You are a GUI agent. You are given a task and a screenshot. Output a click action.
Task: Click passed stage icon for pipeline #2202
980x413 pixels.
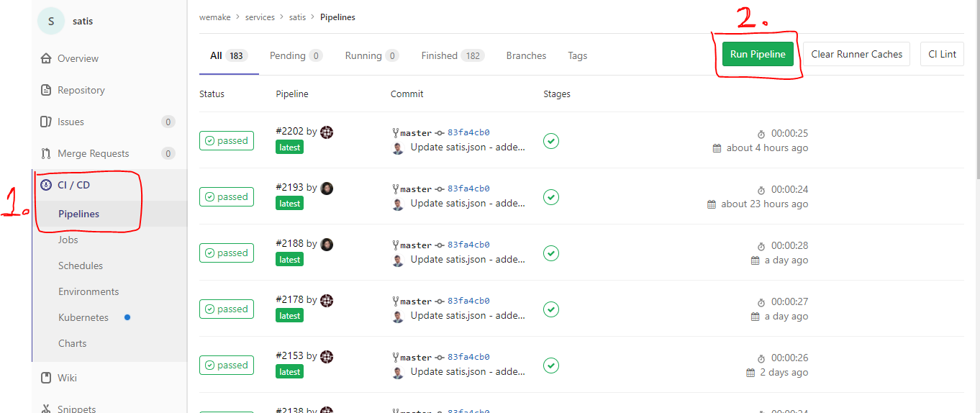click(x=550, y=141)
